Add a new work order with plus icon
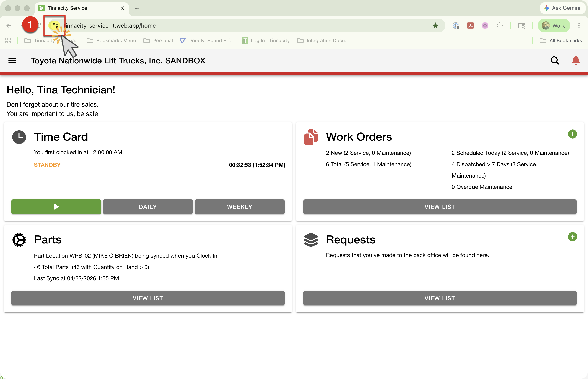588x379 pixels. click(572, 134)
